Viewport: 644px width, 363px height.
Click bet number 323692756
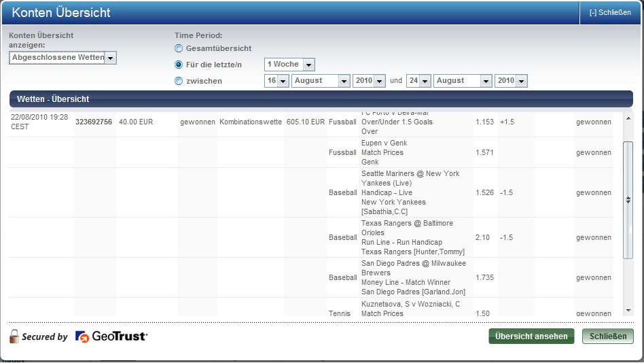(x=94, y=122)
